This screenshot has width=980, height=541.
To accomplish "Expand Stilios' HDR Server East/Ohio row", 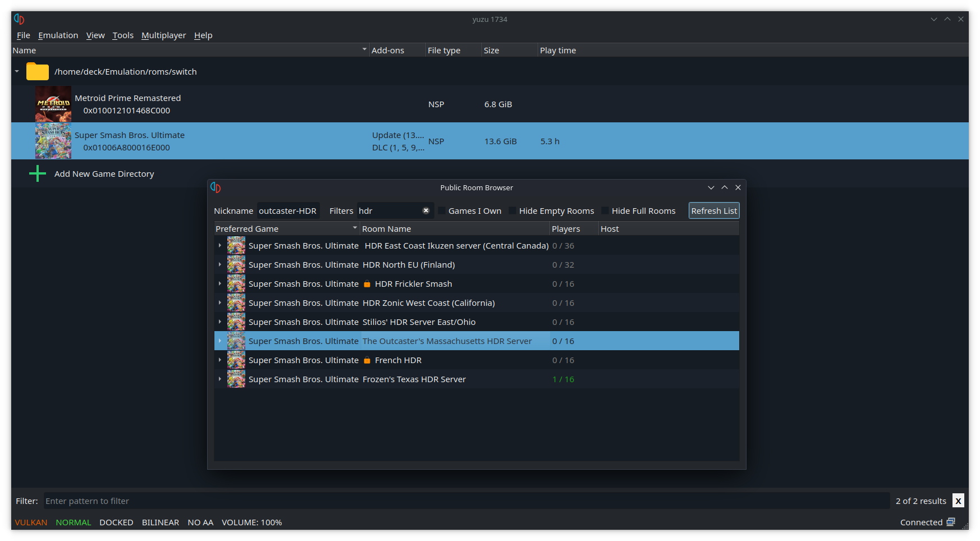I will tap(220, 322).
